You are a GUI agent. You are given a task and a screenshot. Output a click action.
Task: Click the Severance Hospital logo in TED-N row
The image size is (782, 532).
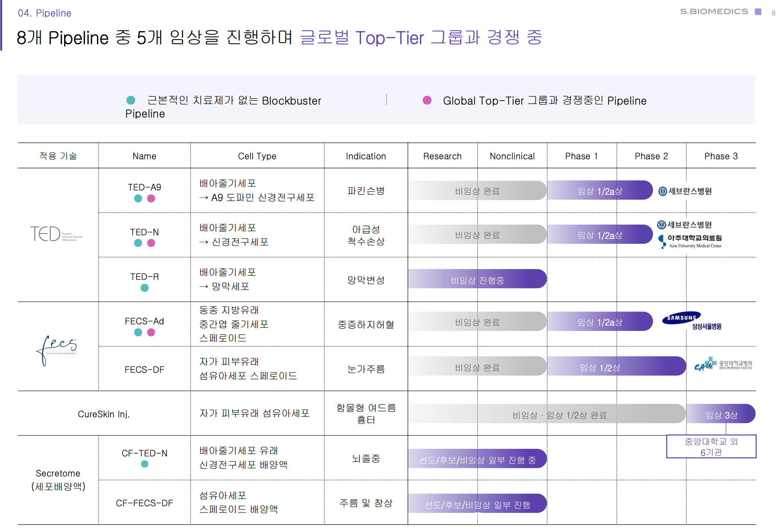point(685,225)
